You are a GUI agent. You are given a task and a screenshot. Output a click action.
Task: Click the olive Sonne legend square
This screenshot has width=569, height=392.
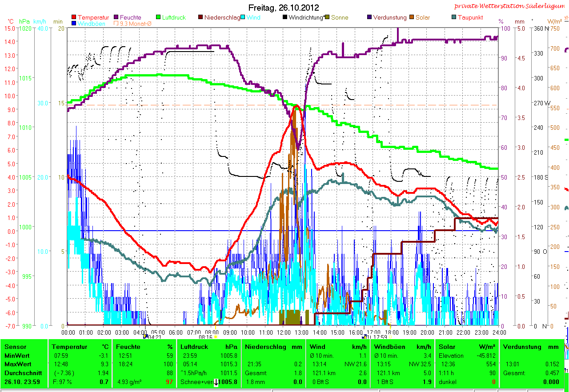(328, 18)
